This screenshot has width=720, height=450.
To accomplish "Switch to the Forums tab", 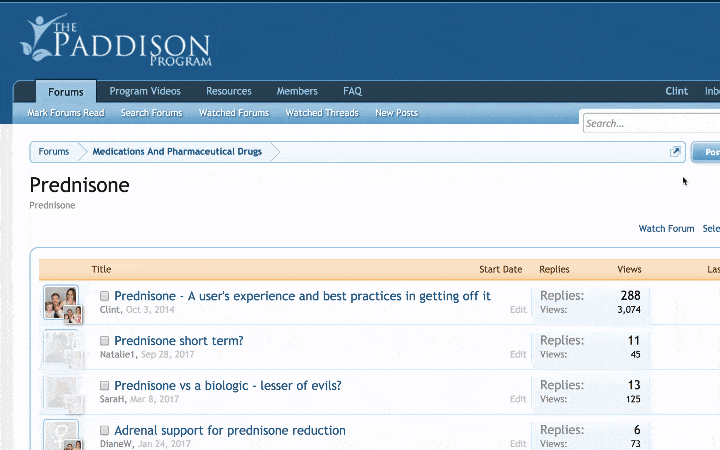I will click(66, 91).
